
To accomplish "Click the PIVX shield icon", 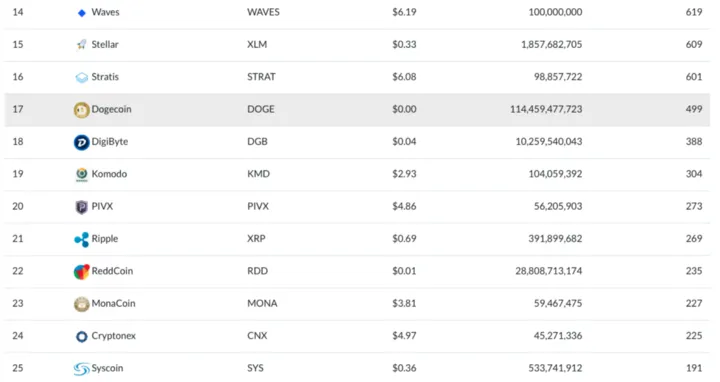I will click(81, 207).
